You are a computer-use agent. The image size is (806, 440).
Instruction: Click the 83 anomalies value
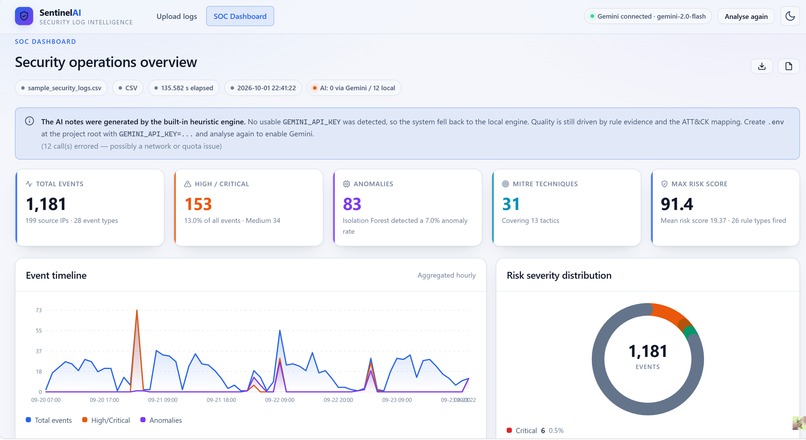point(352,204)
